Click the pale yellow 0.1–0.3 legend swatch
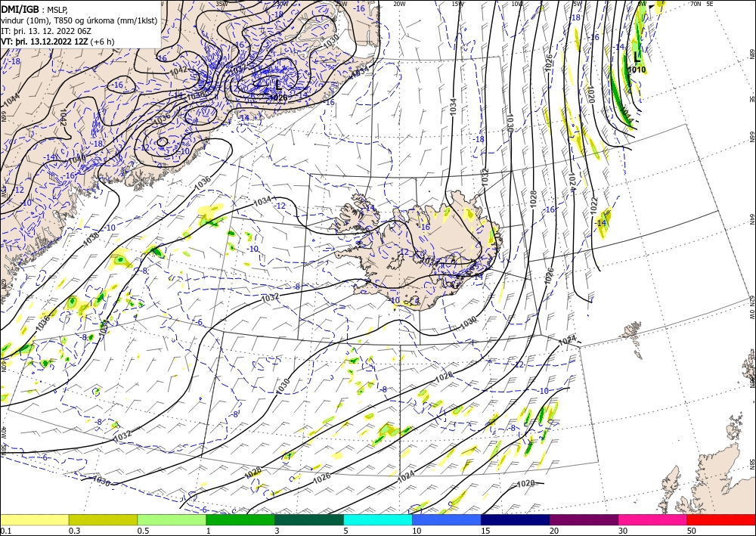The width and height of the screenshot is (756, 536). tap(34, 519)
